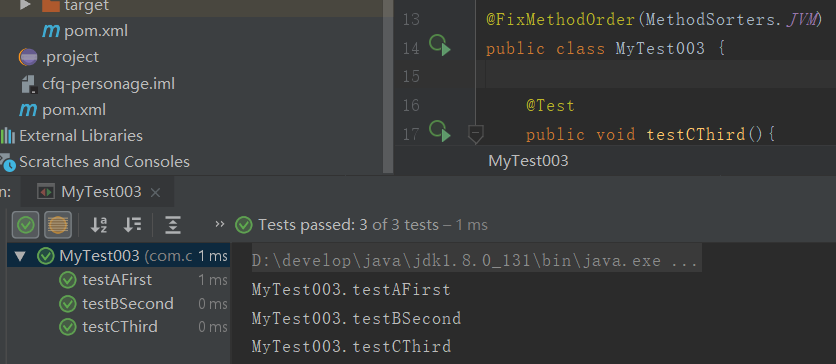Fold the testCThird method body
Viewport: 836px width, 364px height.
[x=475, y=133]
